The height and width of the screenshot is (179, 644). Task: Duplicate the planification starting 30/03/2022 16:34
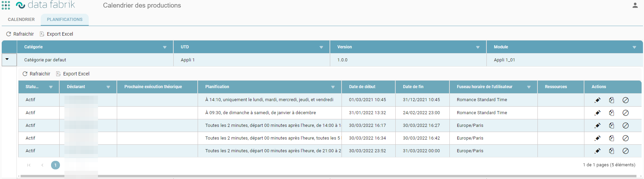coord(611,138)
